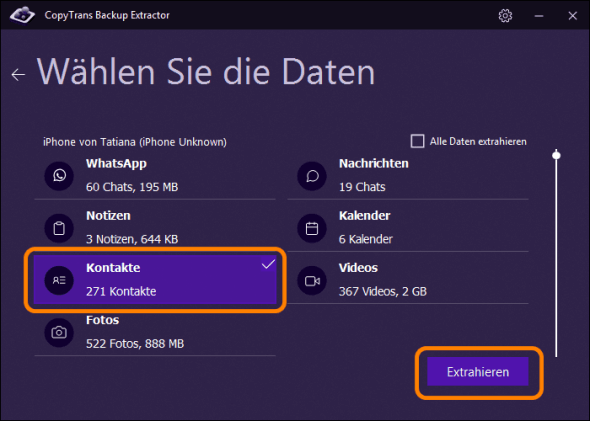The width and height of the screenshot is (590, 421).
Task: Click the CopyTrans Backup Extractor logo
Action: (x=22, y=15)
